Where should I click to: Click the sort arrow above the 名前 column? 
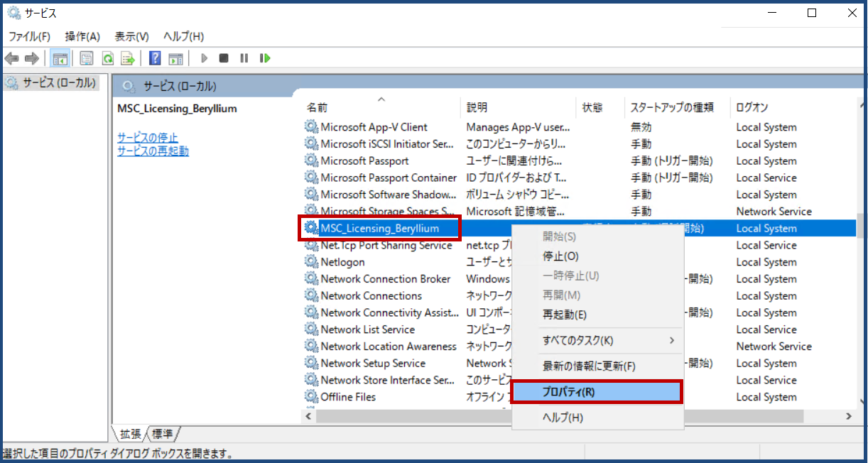(x=381, y=99)
